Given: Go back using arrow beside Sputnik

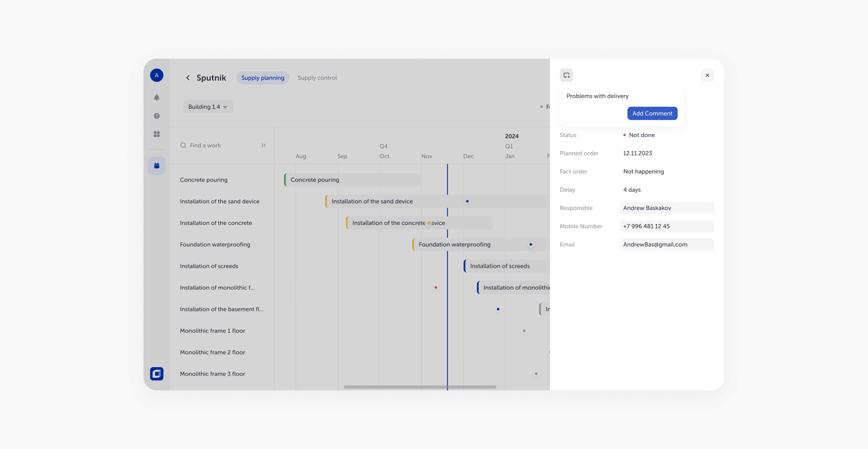Looking at the screenshot, I should pos(188,78).
